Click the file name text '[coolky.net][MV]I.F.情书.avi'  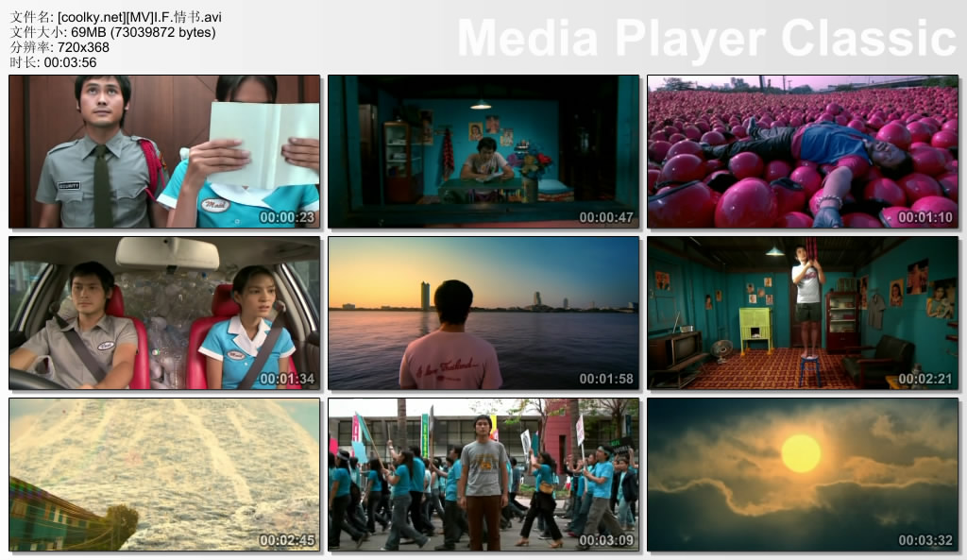click(x=140, y=17)
